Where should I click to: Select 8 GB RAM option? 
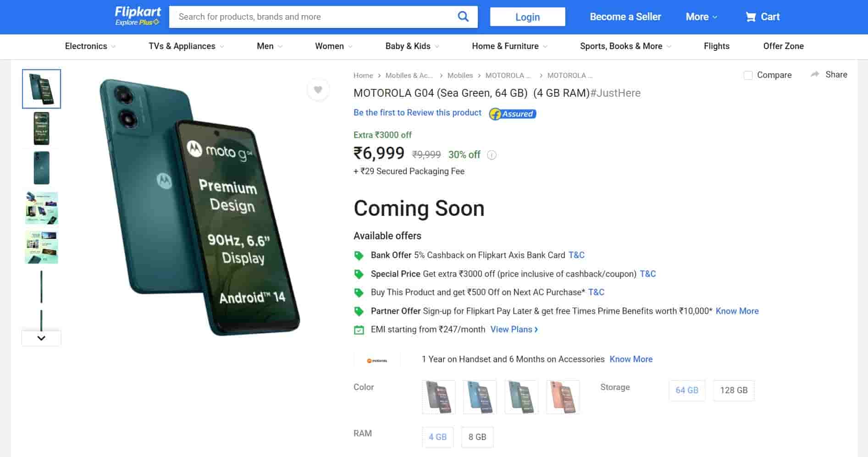coord(477,437)
